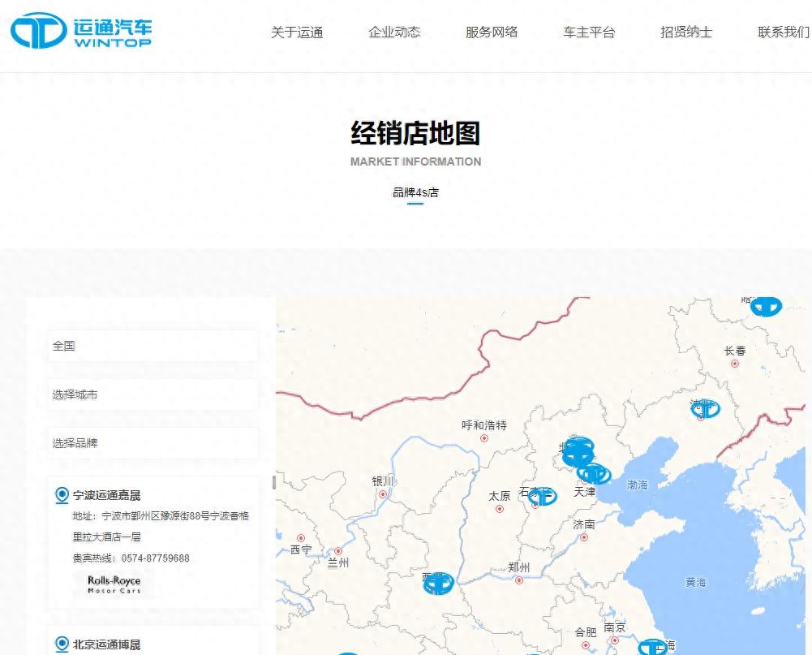Open the 车主平台 page link
The width and height of the screenshot is (812, 655).
(587, 33)
